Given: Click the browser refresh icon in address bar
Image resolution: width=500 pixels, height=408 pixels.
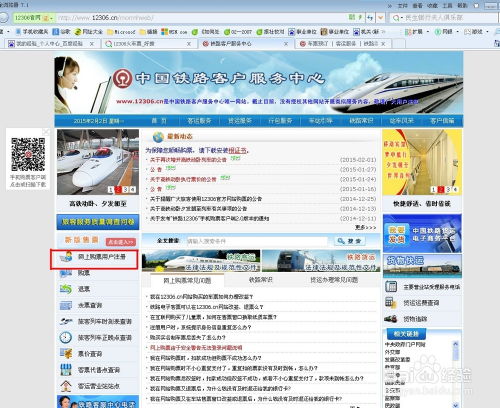Looking at the screenshot, I should pos(370,17).
